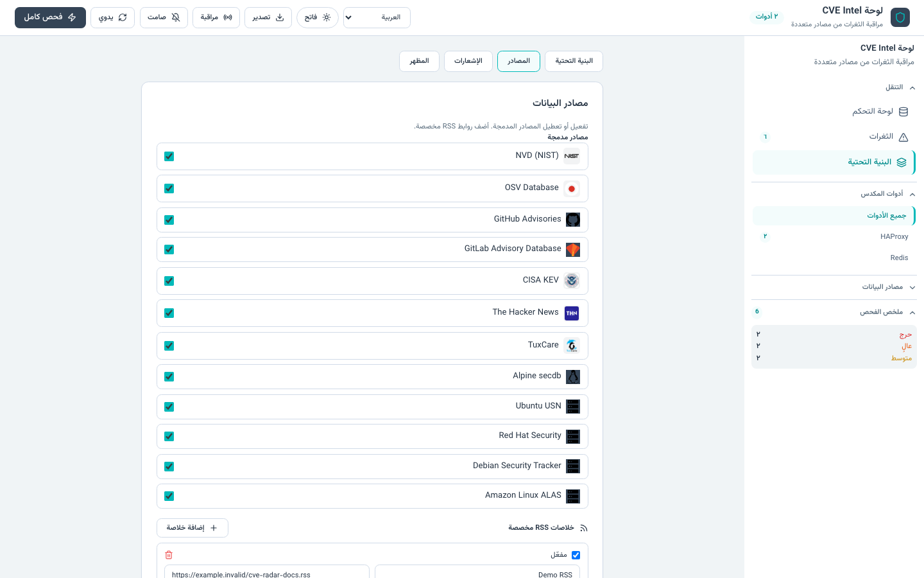924x578 pixels.
Task: Click the يدوي manual refresh button
Action: (x=112, y=17)
